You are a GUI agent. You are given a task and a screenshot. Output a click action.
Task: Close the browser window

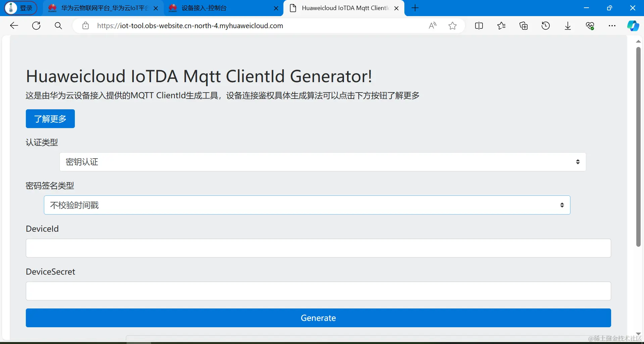point(633,8)
